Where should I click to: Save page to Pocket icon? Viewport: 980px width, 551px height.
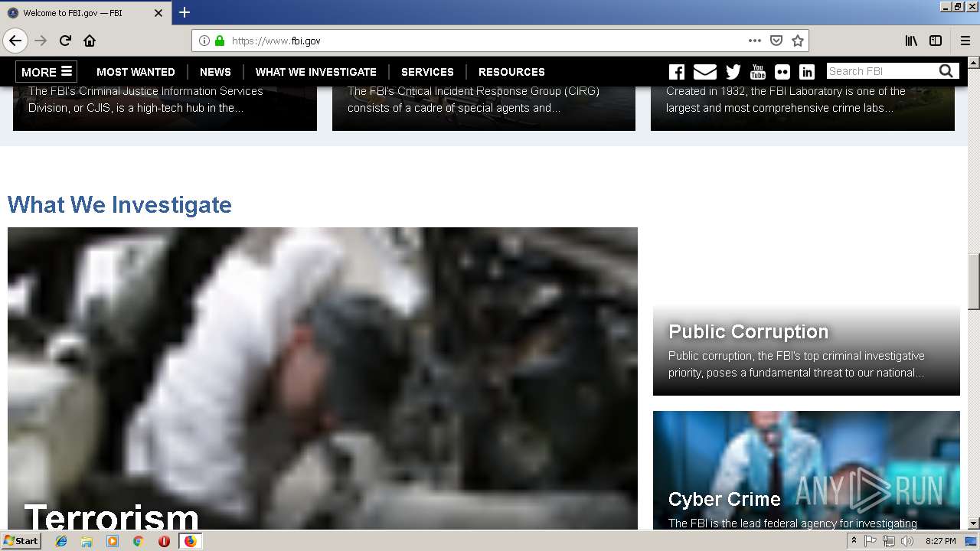(x=776, y=41)
